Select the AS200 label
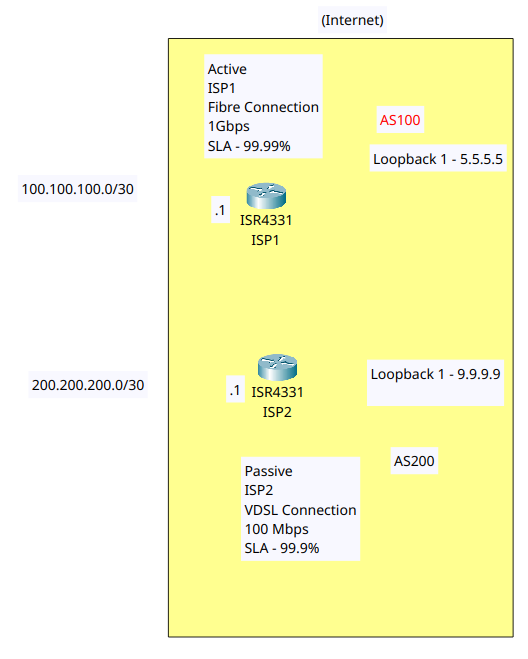The width and height of the screenshot is (528, 659). (414, 461)
